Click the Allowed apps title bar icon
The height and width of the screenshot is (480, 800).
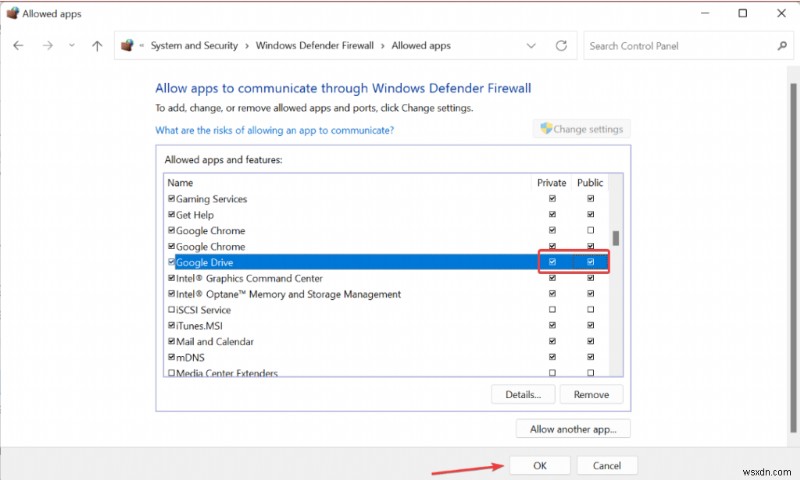(11, 14)
